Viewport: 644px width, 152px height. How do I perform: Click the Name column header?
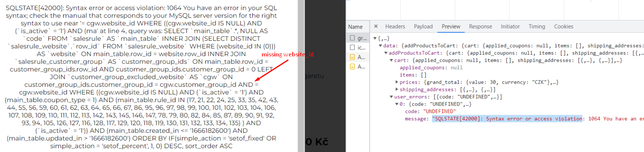click(x=356, y=27)
